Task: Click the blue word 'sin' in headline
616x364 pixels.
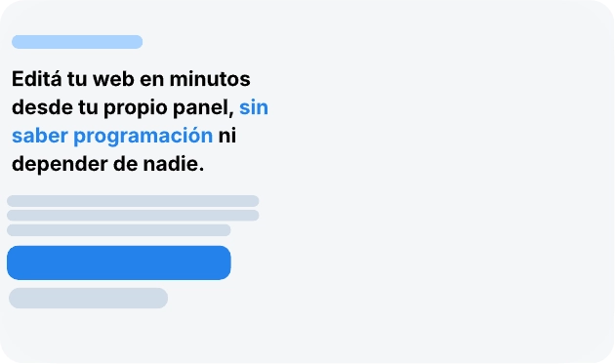Action: coord(254,107)
